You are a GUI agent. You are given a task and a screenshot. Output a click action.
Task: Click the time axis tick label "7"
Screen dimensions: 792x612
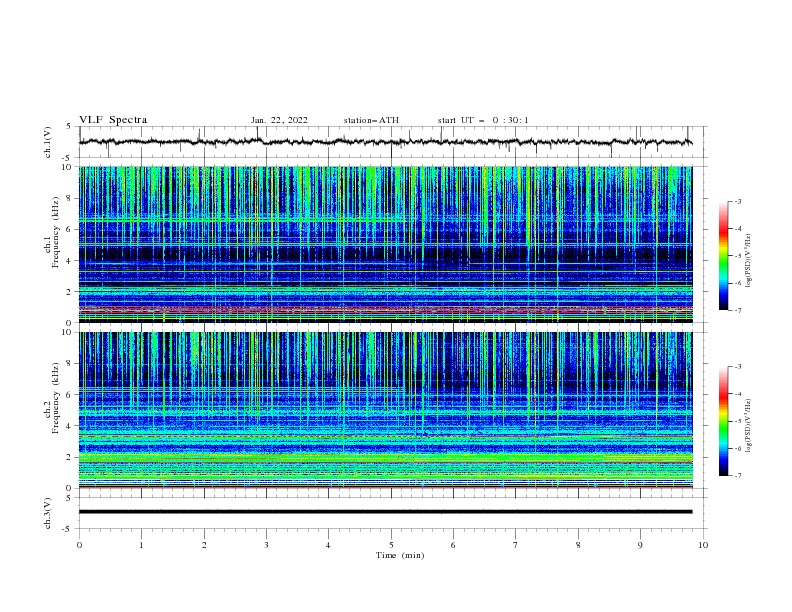coord(516,545)
